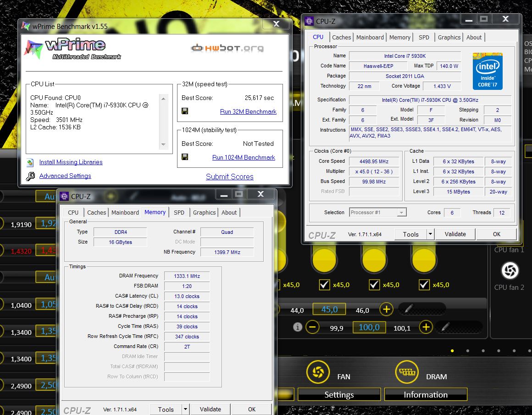Click the Submit Scores link
The height and width of the screenshot is (415, 532).
pyautogui.click(x=230, y=177)
